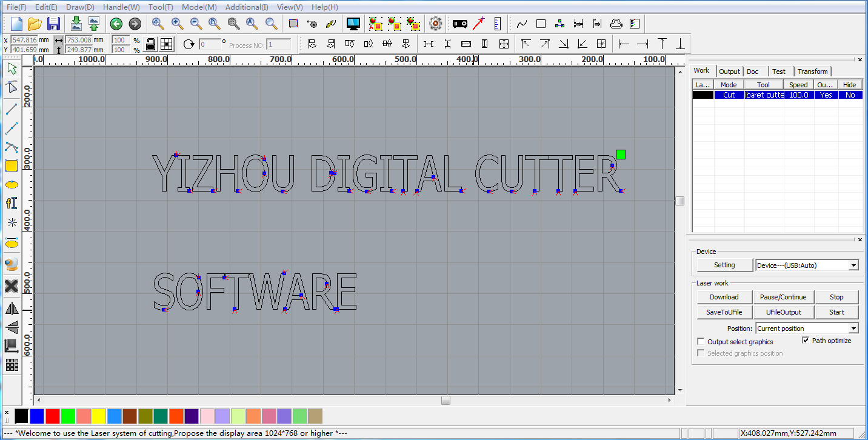The height and width of the screenshot is (440, 868).
Task: Disable the Path optimize option
Action: 806,340
